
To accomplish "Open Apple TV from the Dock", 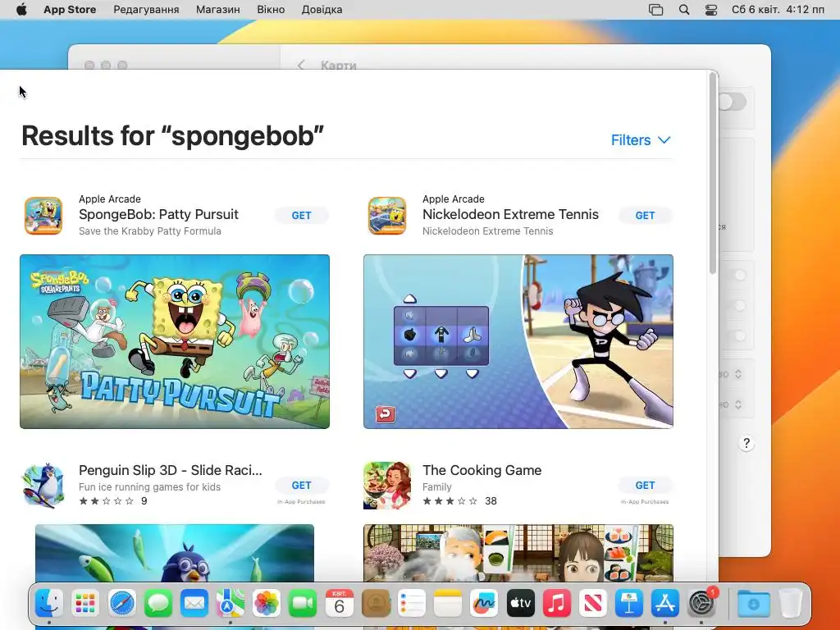I will click(520, 604).
